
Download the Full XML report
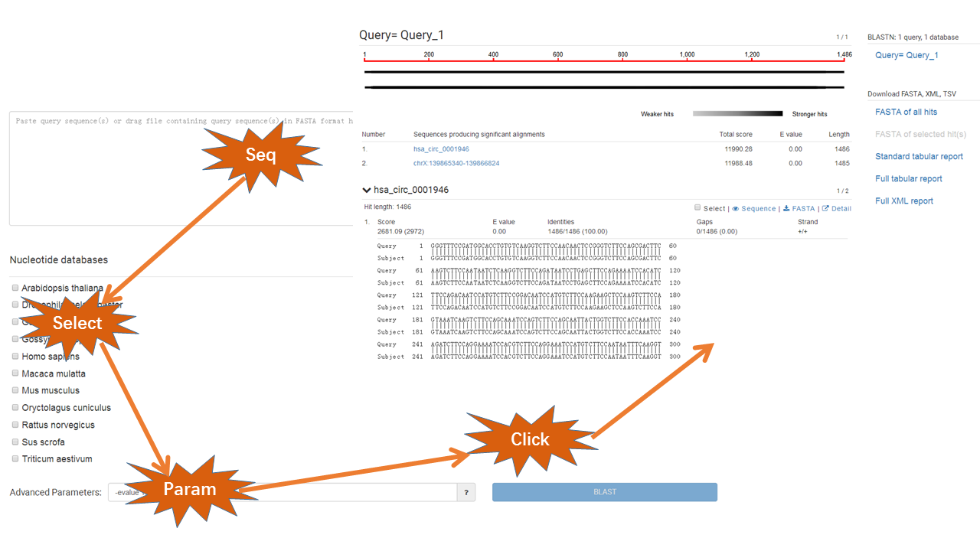904,201
